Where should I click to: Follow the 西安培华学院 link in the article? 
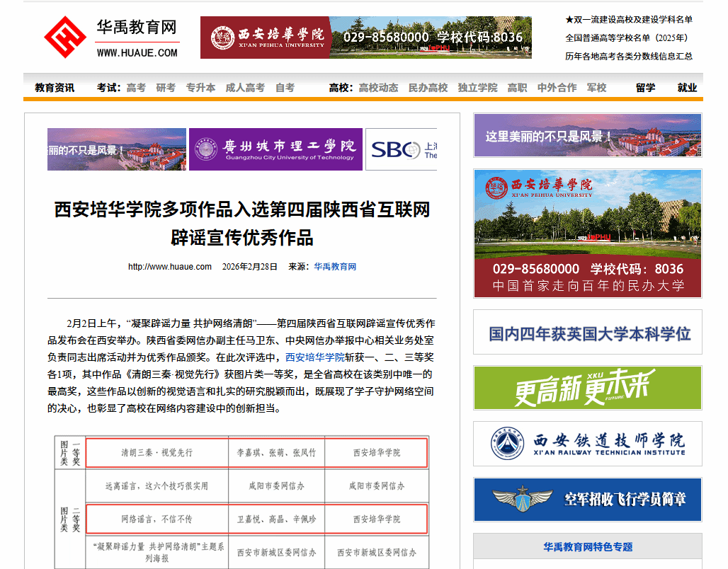(x=314, y=357)
